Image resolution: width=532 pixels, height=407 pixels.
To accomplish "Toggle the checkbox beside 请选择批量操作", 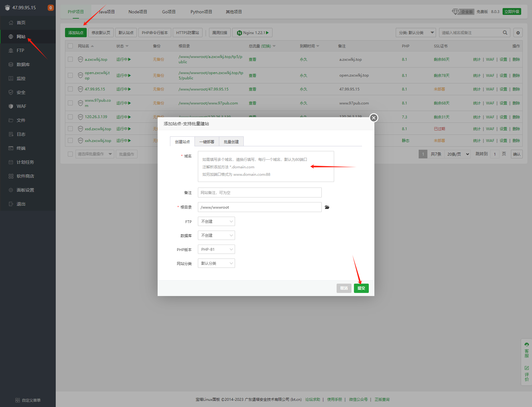I will point(70,154).
